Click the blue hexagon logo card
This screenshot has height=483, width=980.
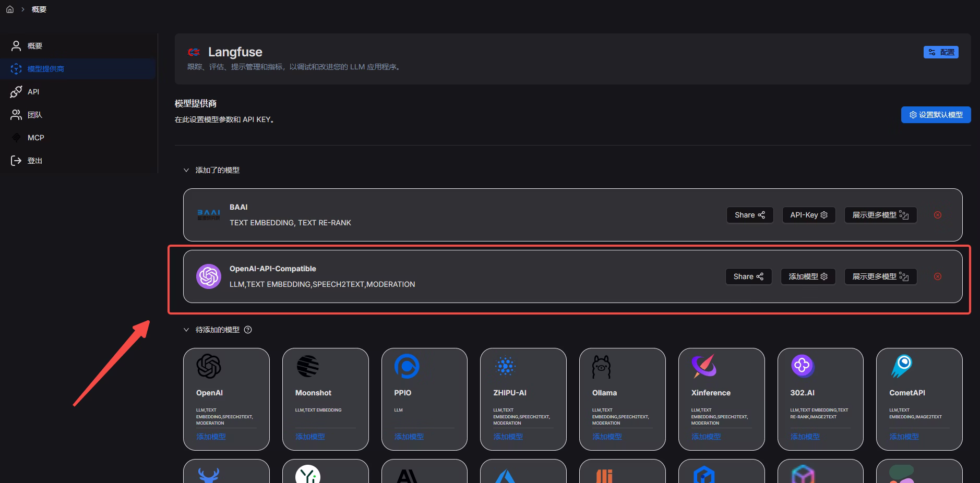[704, 475]
